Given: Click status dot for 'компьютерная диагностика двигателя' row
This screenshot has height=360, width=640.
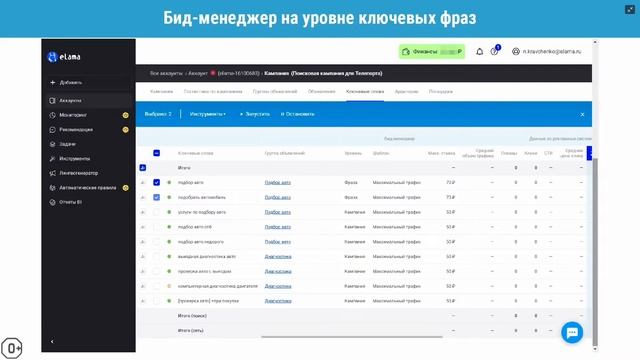Looking at the screenshot, I should coord(169,286).
